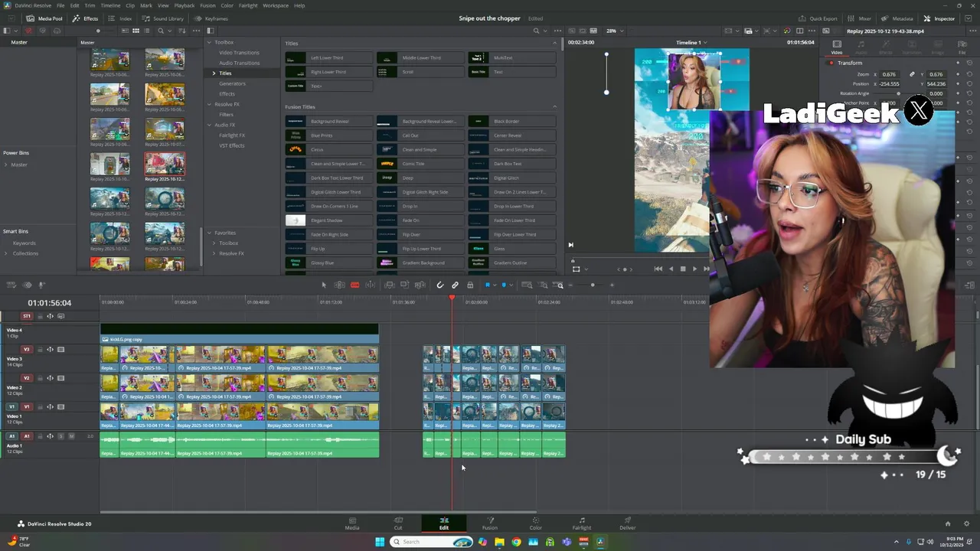Open Windows Start menu

(x=380, y=542)
